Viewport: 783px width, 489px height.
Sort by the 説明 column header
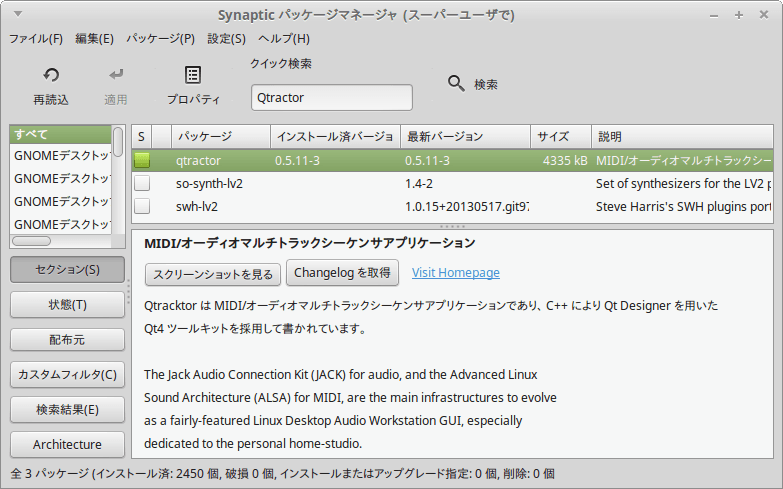tap(682, 137)
